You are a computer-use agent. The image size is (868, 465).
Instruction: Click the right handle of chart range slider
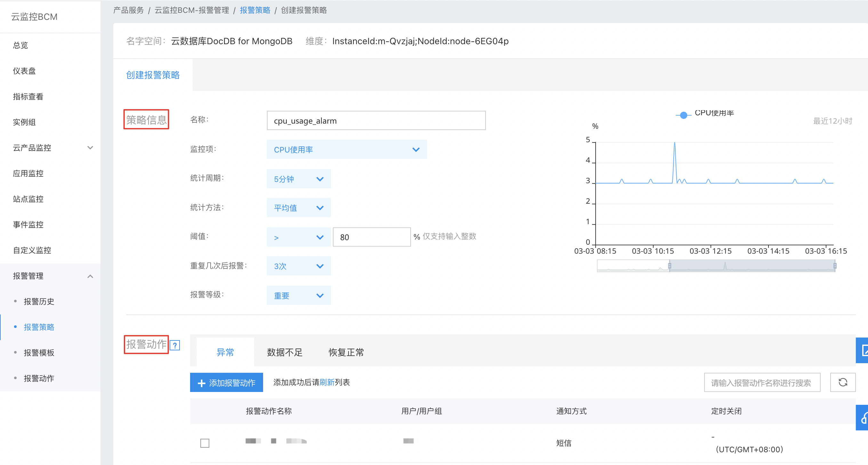835,266
